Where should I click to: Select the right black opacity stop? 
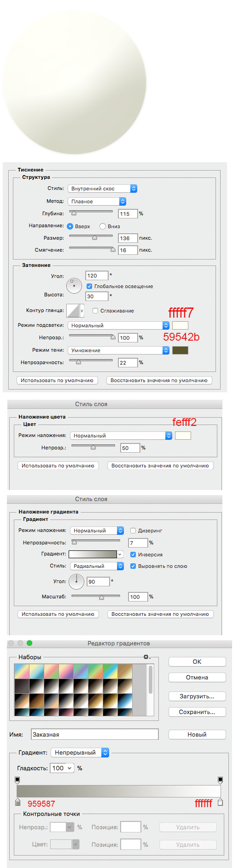pos(220,780)
